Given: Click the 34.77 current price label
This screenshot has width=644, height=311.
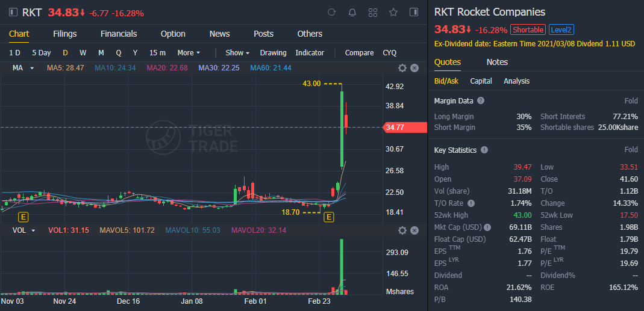Looking at the screenshot, I should tap(404, 128).
